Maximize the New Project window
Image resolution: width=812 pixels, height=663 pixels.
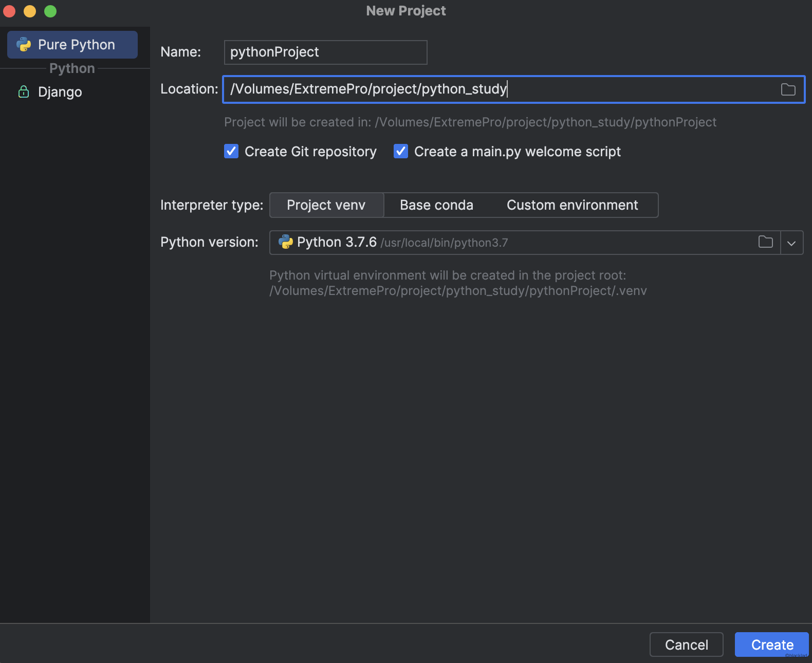pyautogui.click(x=50, y=11)
